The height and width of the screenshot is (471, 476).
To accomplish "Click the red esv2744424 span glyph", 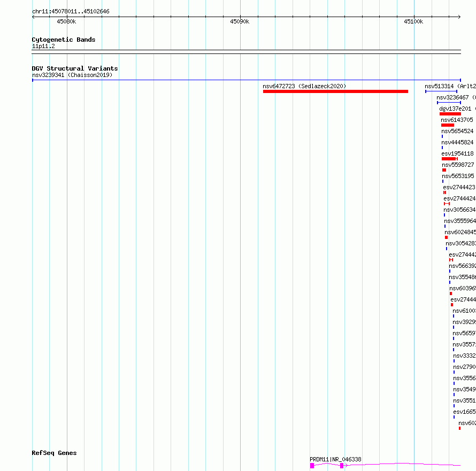I will pyautogui.click(x=447, y=204).
